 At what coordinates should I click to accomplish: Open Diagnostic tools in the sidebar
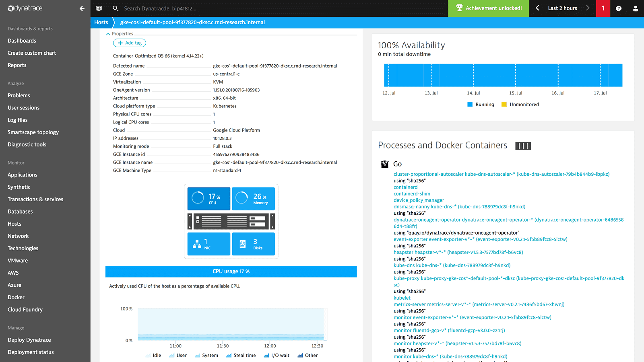click(27, 144)
